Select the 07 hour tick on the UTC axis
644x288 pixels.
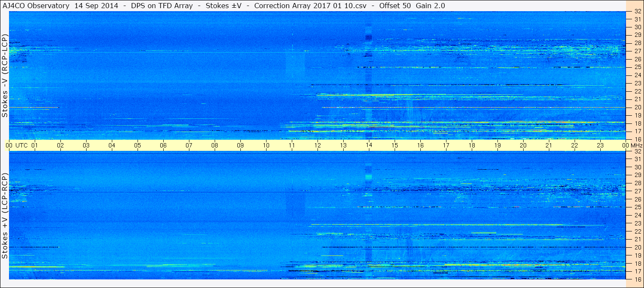click(x=189, y=145)
